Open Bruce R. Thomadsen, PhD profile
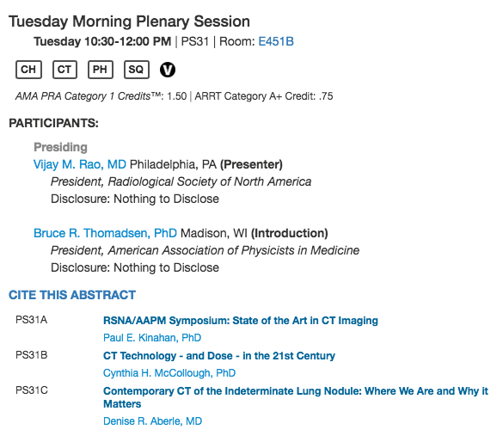The image size is (503, 448). click(105, 233)
